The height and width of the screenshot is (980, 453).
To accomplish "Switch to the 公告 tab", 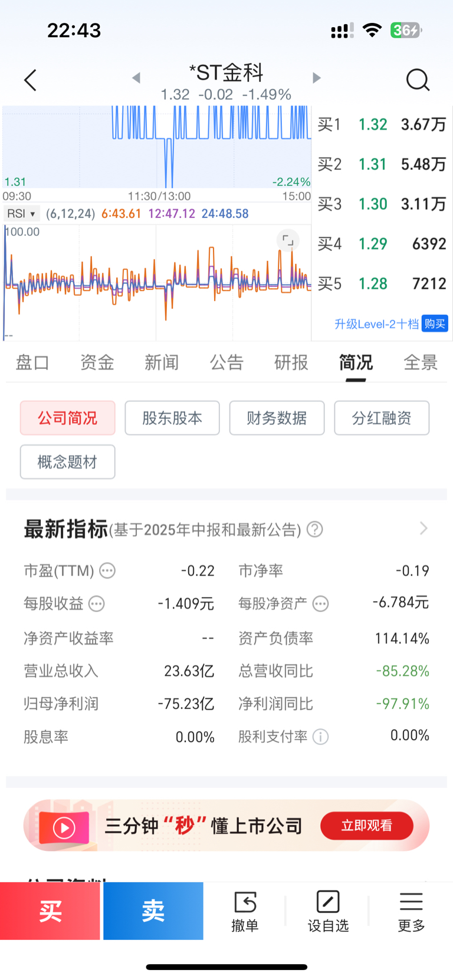I will 226,362.
